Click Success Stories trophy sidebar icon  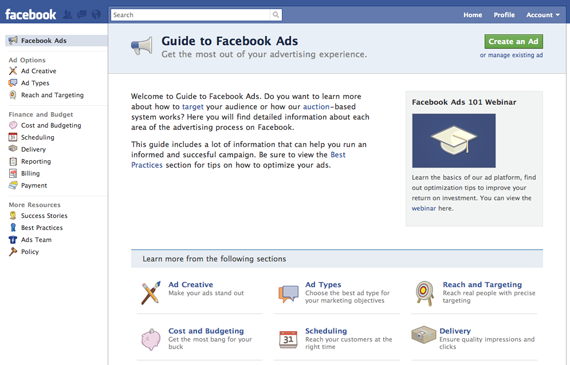coord(13,215)
